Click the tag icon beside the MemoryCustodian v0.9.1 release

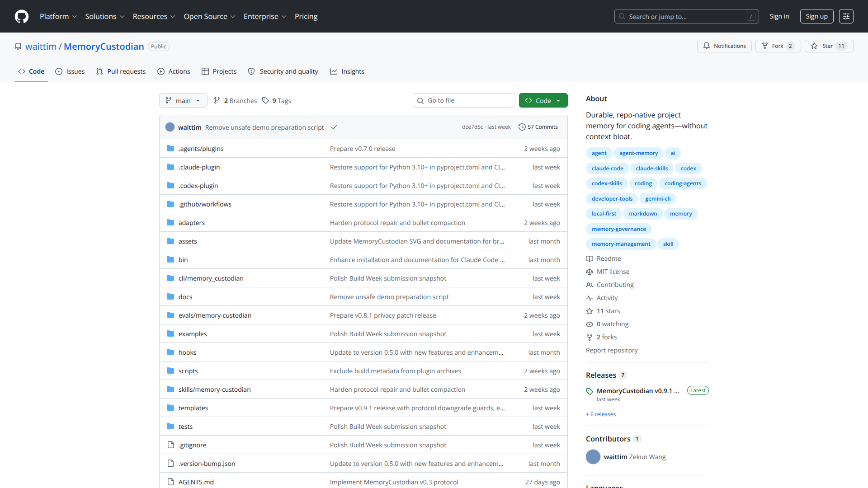[x=590, y=391]
